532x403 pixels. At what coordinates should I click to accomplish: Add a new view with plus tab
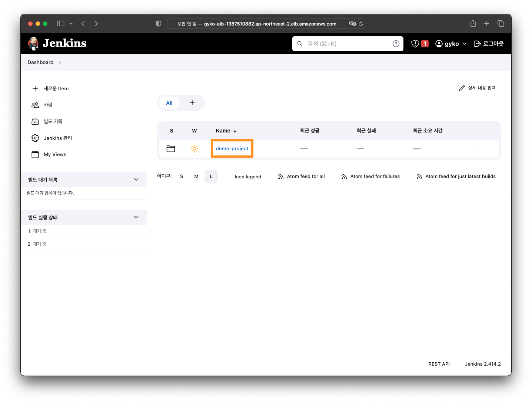[x=192, y=103]
